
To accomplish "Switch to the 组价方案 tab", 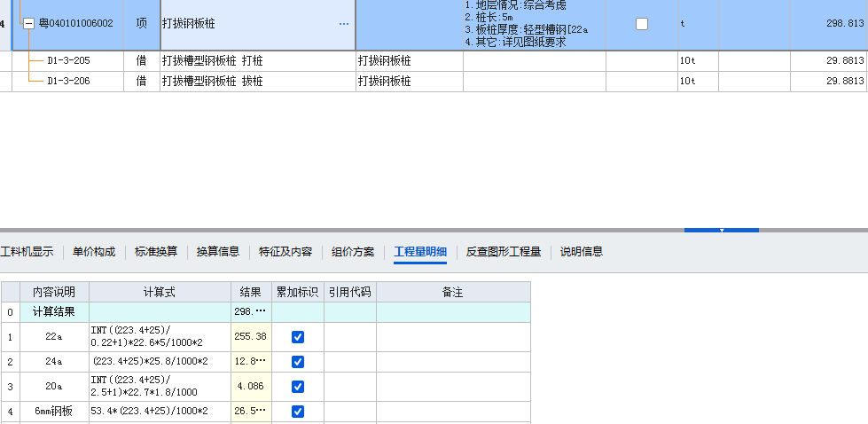I will (353, 252).
